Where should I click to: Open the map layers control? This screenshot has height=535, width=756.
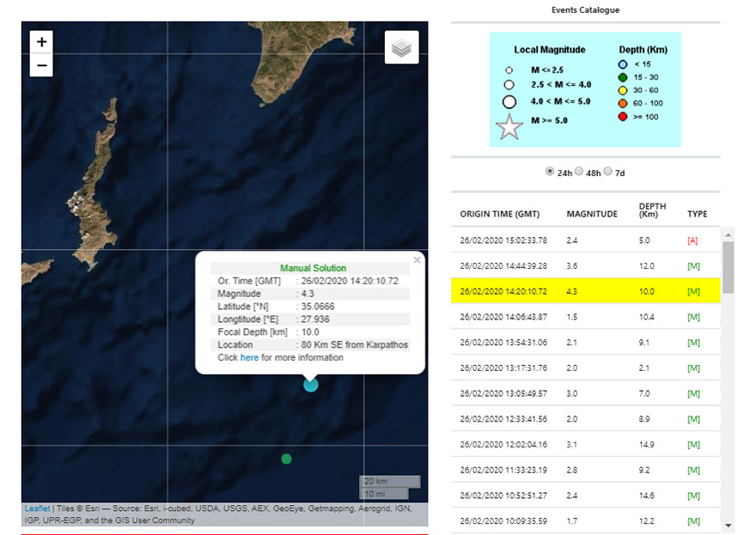[401, 48]
